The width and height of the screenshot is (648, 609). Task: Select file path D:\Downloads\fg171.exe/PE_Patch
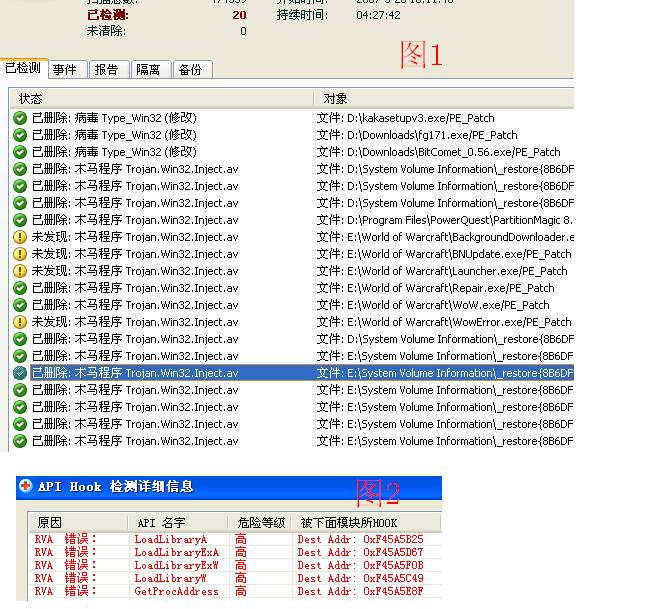coord(417,135)
